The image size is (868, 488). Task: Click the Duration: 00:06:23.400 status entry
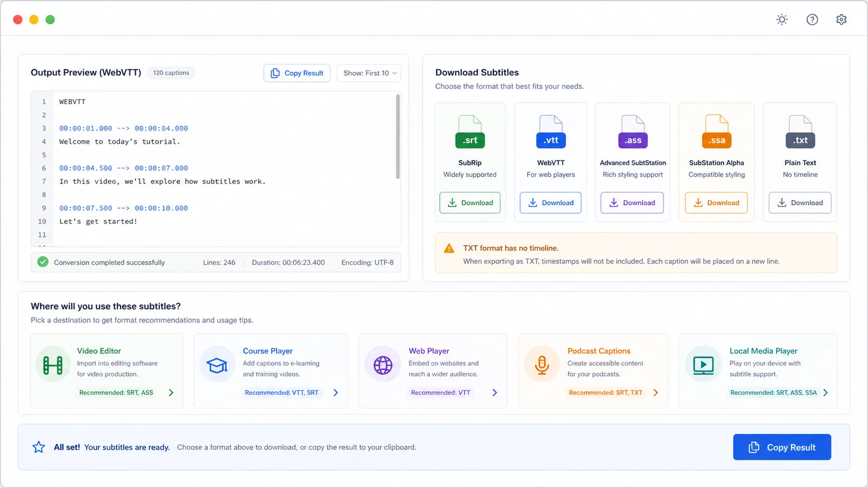coord(288,262)
